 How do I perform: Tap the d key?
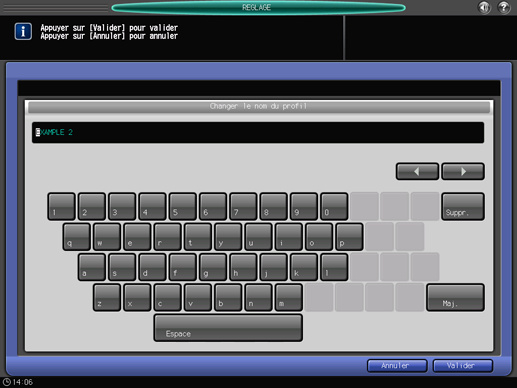point(152,267)
